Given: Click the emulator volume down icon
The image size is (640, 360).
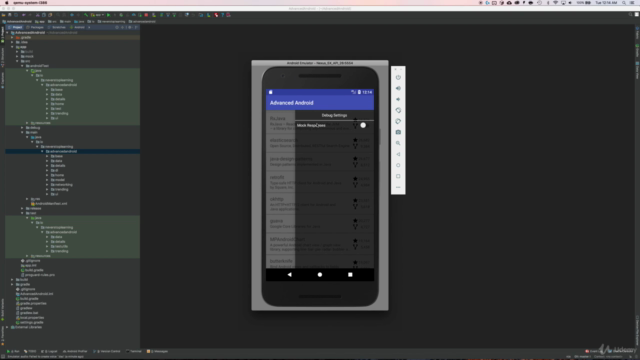Looking at the screenshot, I should point(398,99).
